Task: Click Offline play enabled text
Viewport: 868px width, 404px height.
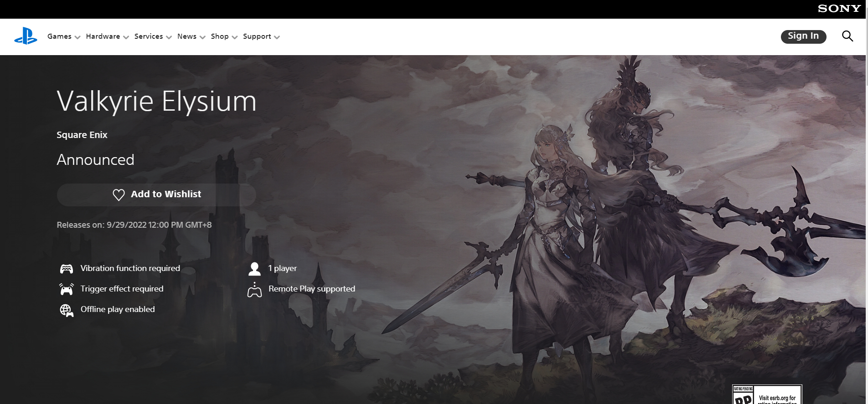Action: [x=118, y=309]
